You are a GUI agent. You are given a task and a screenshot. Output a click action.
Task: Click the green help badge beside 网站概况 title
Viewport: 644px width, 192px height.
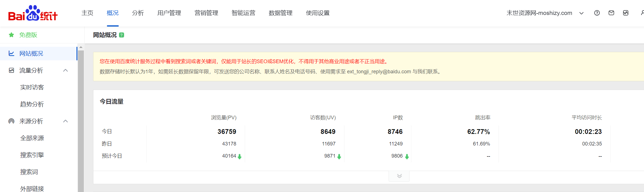[122, 35]
